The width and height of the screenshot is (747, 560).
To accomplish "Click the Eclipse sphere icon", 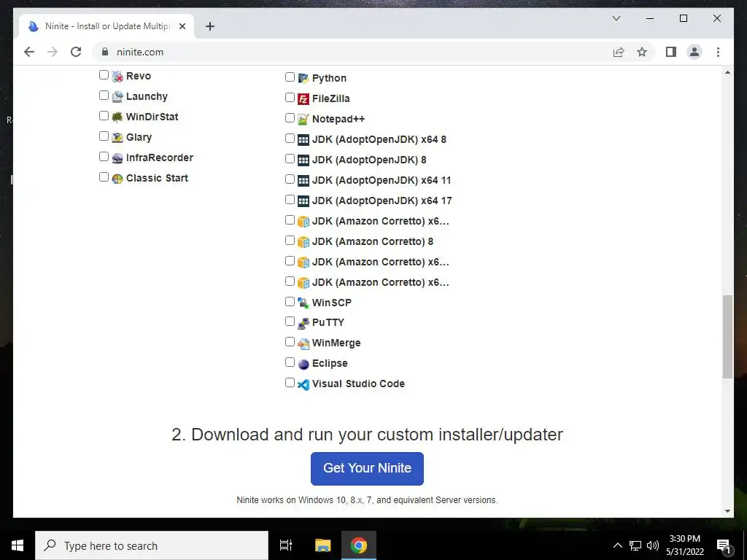I will tap(303, 364).
